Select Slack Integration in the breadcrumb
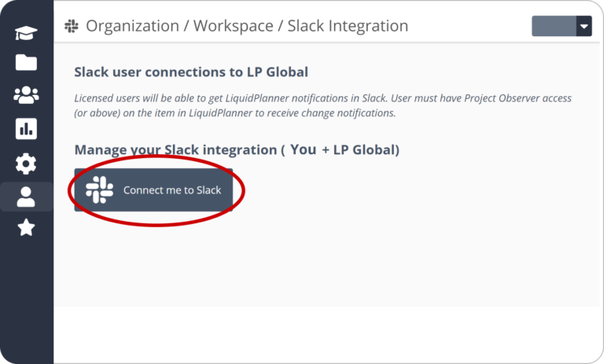Image resolution: width=604 pixels, height=364 pixels. point(348,26)
